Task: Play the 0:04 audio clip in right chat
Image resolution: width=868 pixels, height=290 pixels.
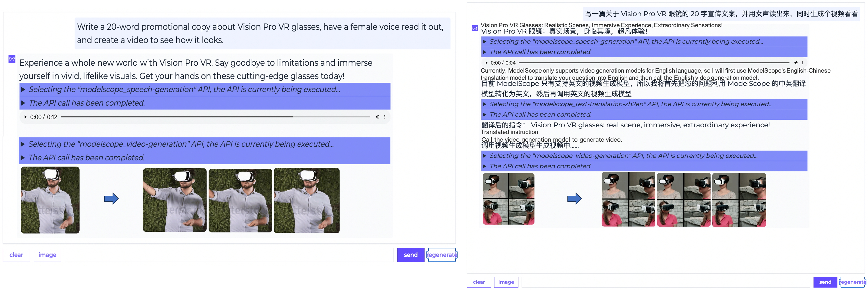Action: coord(487,63)
